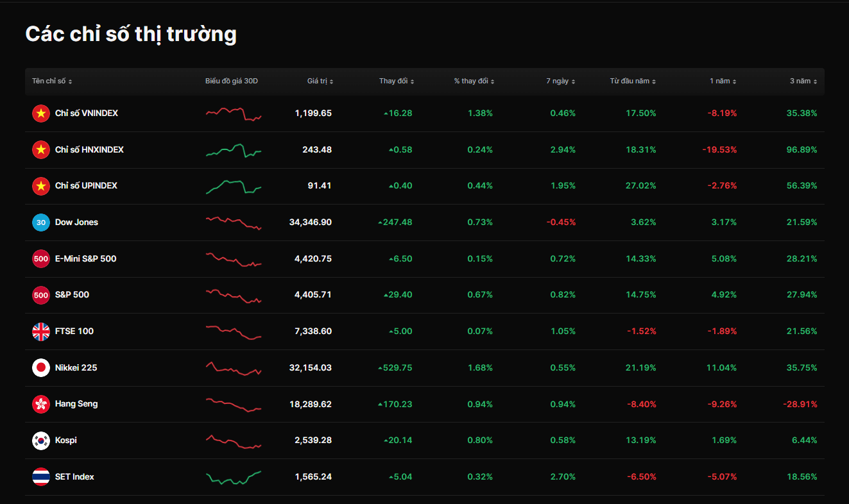Sort the table by Giá trị column
This screenshot has height=504, width=849.
(320, 81)
